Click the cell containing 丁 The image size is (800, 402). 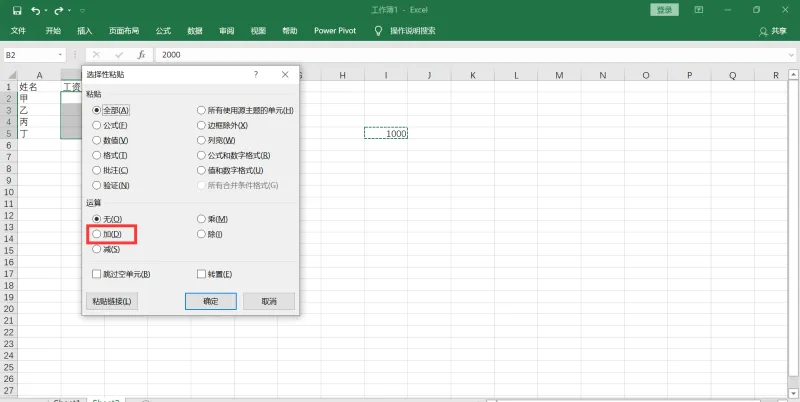click(39, 133)
